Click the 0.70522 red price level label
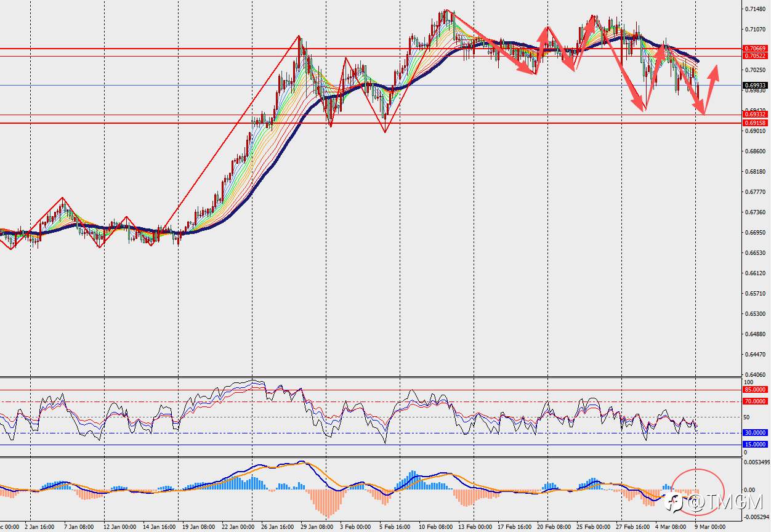The height and width of the screenshot is (532, 771). click(x=754, y=55)
